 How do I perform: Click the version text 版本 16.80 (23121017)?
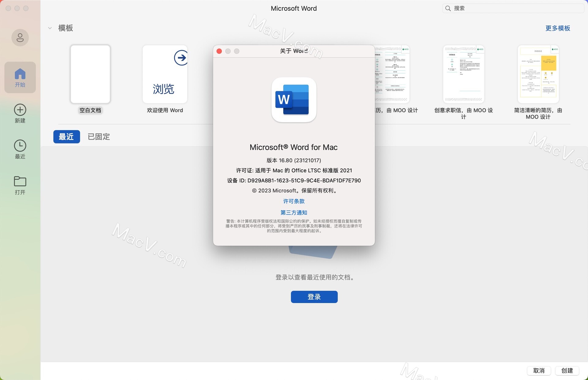294,160
